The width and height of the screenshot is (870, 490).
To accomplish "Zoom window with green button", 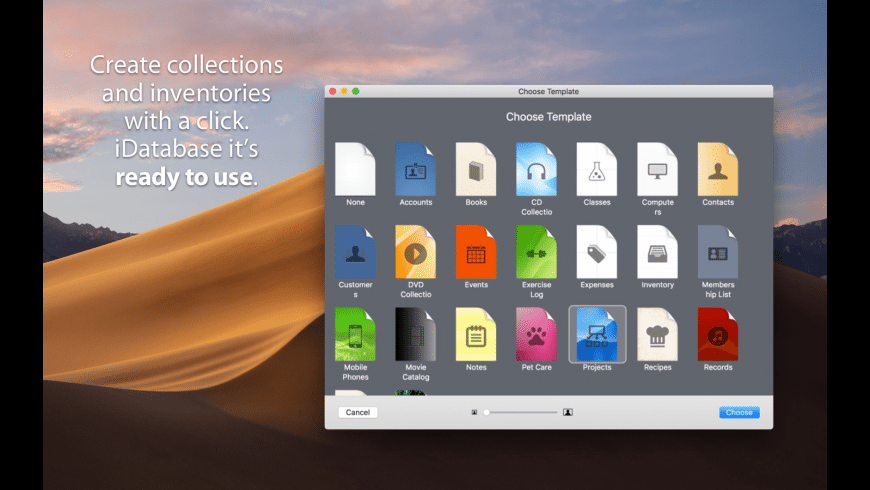I will [356, 92].
